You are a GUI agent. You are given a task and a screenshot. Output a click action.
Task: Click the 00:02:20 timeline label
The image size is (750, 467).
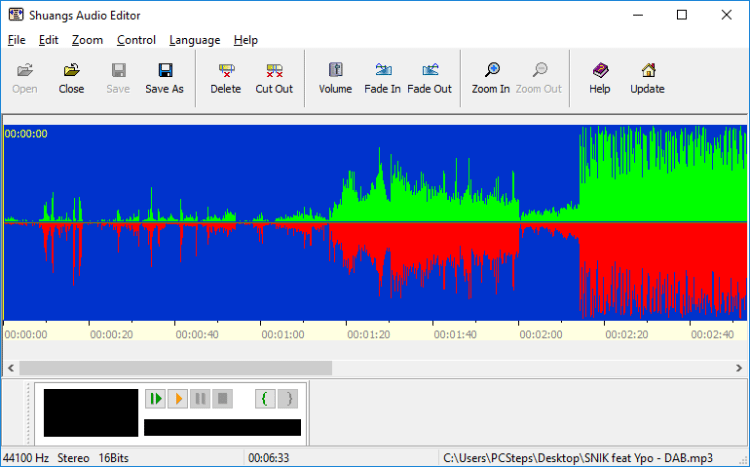(627, 334)
